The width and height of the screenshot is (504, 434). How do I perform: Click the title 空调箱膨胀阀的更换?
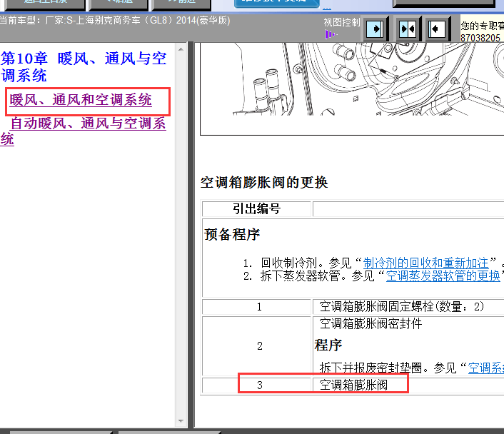click(x=264, y=182)
